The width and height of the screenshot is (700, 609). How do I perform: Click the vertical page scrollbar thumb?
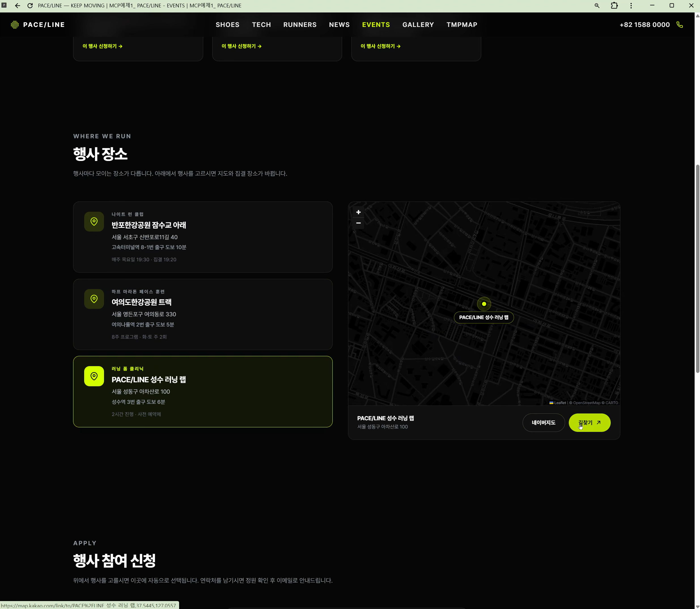[x=697, y=268]
